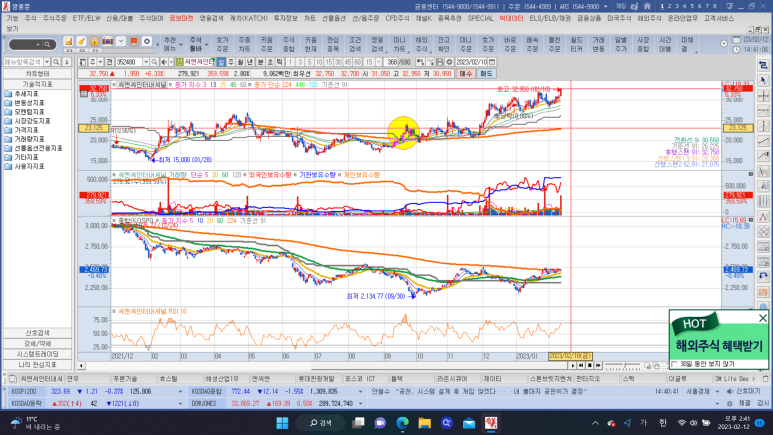Open dropdown arrow of 메뉴항목검색 field
The width and height of the screenshot is (773, 435).
[x=47, y=62]
